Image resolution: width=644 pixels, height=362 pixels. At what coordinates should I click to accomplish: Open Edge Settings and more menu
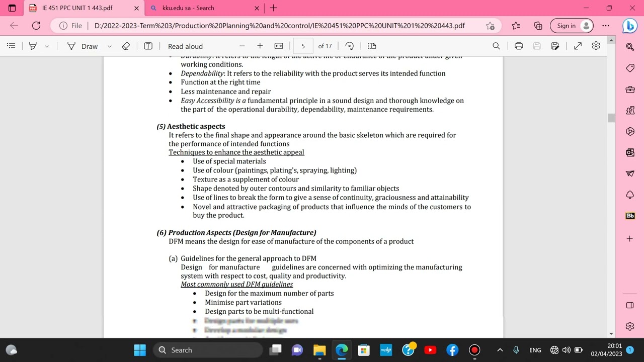point(606,26)
